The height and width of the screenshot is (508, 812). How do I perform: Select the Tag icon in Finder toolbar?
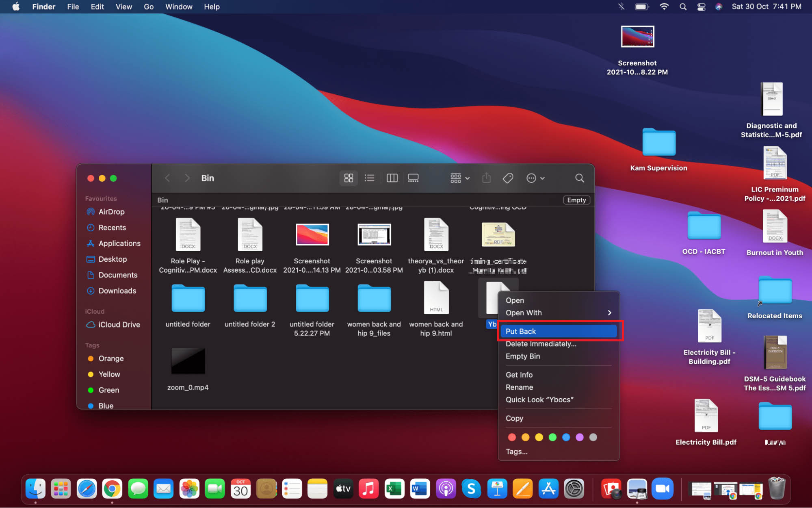click(509, 178)
